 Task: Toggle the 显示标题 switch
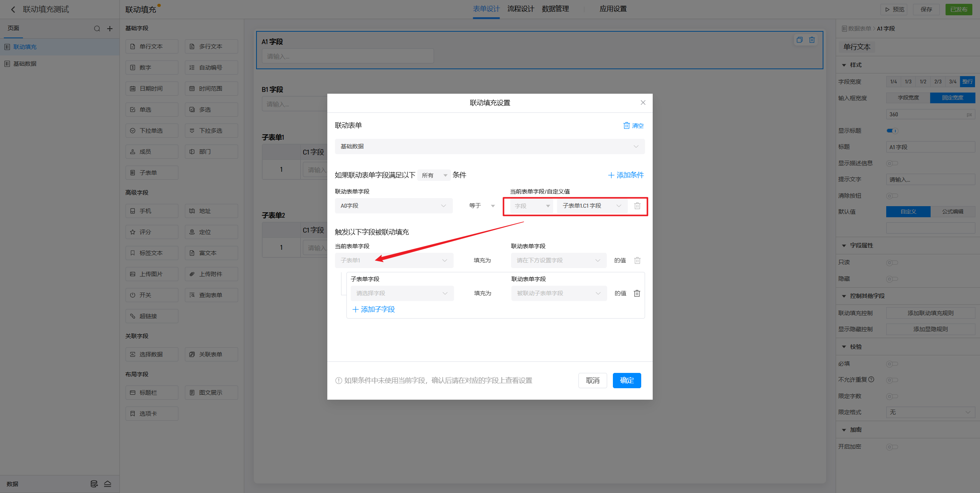892,131
